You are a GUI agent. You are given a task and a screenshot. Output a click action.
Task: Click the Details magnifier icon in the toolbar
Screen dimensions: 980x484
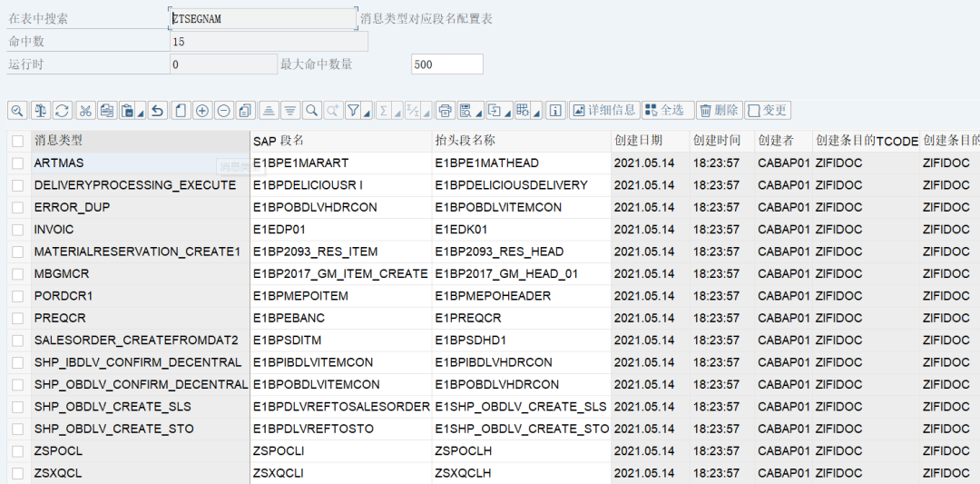(17, 111)
